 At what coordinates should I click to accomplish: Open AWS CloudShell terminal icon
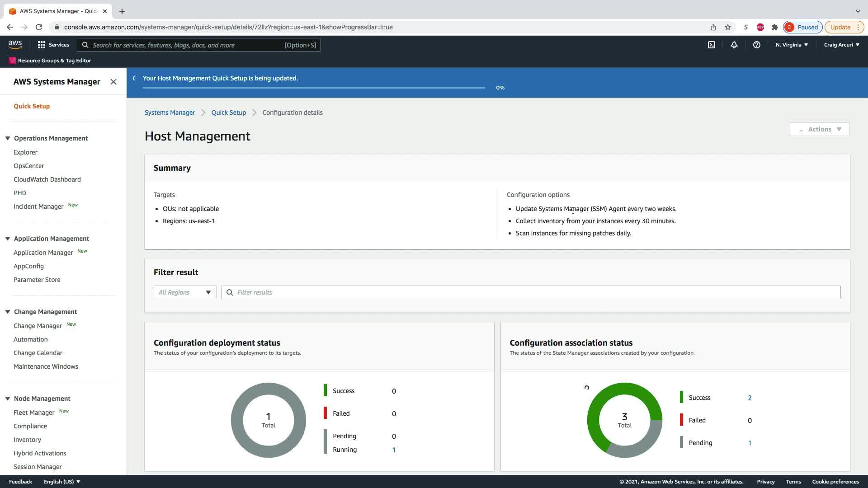[712, 45]
